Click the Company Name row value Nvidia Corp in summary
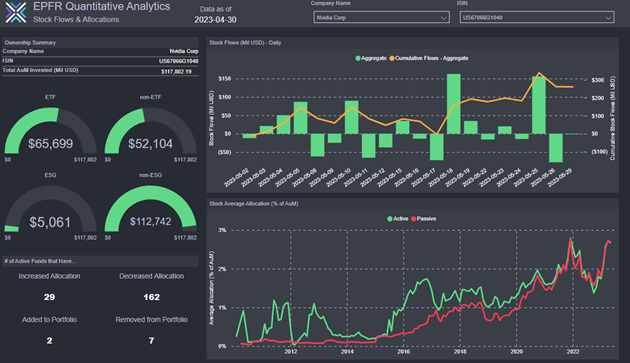Viewport: 630px width, 363px height. pos(184,51)
